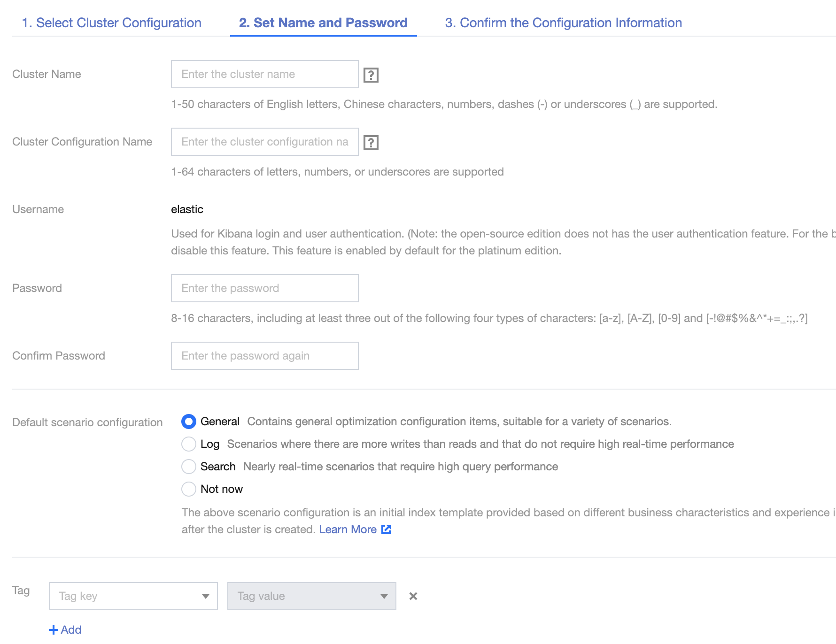Click Add to insert another tag
836x644 pixels.
pyautogui.click(x=71, y=630)
